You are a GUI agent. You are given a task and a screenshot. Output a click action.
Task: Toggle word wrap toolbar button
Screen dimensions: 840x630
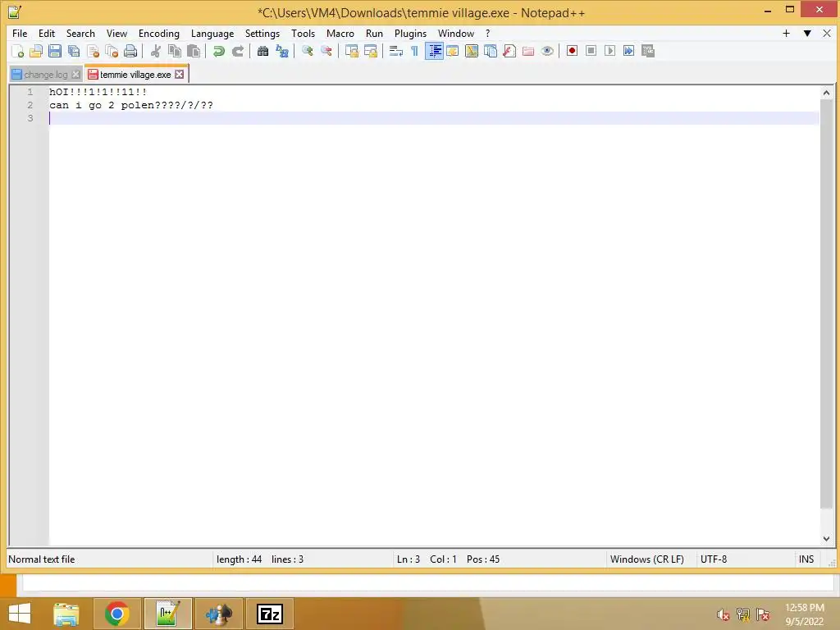pyautogui.click(x=395, y=51)
